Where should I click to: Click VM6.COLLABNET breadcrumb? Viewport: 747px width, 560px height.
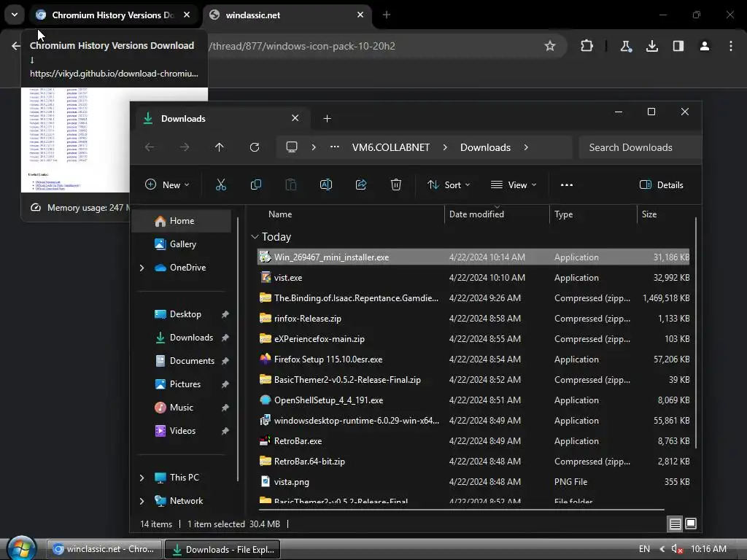tap(391, 147)
